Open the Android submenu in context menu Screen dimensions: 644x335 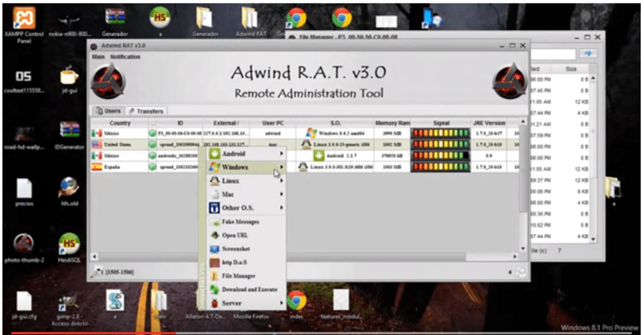coord(246,154)
